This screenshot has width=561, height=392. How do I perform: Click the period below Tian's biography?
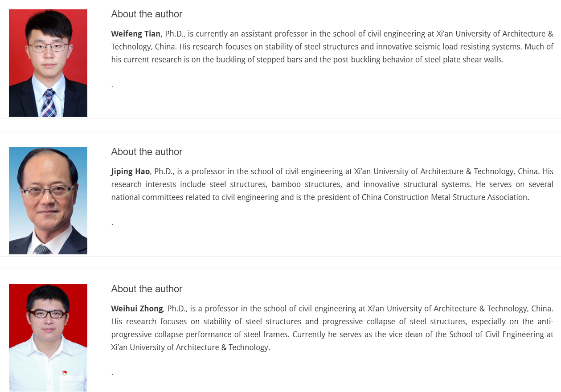112,86
